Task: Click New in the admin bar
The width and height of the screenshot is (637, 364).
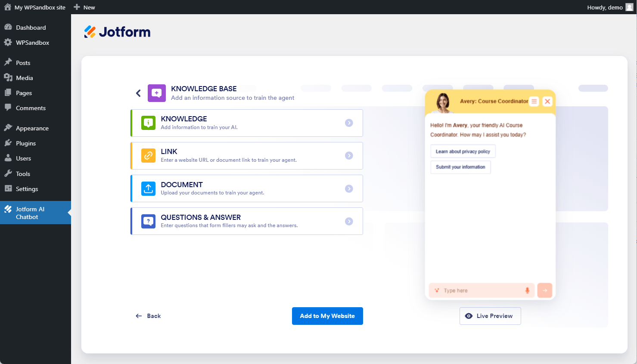Action: [x=84, y=7]
